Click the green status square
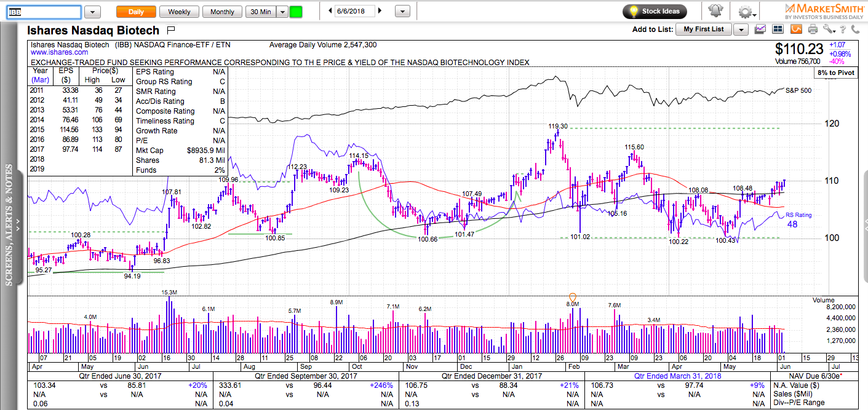868x410 pixels. [296, 12]
